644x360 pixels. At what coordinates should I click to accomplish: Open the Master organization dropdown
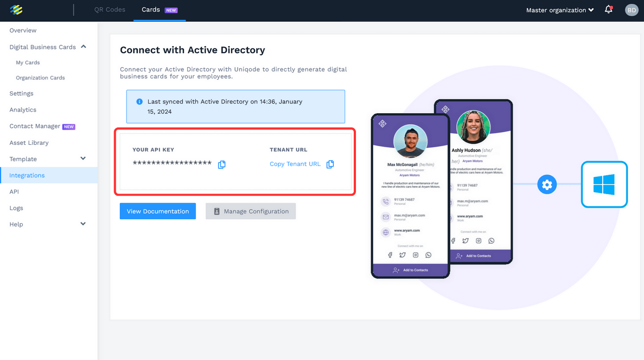click(x=560, y=10)
